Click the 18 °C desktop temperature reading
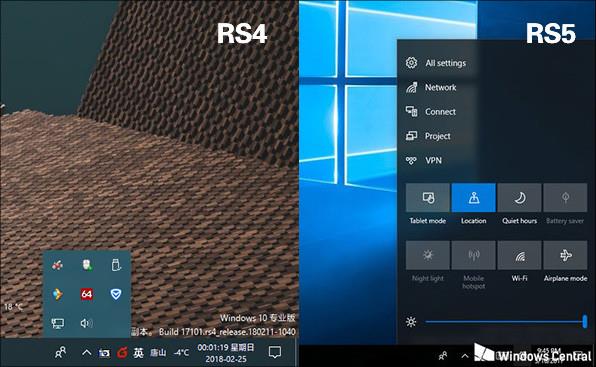 (x=13, y=307)
